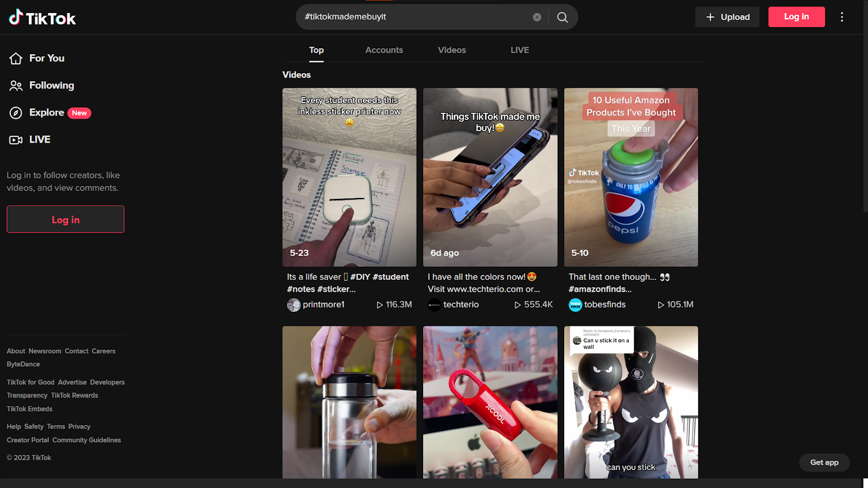The width and height of the screenshot is (868, 488).
Task: Open the Transparency footer link
Action: point(27,396)
